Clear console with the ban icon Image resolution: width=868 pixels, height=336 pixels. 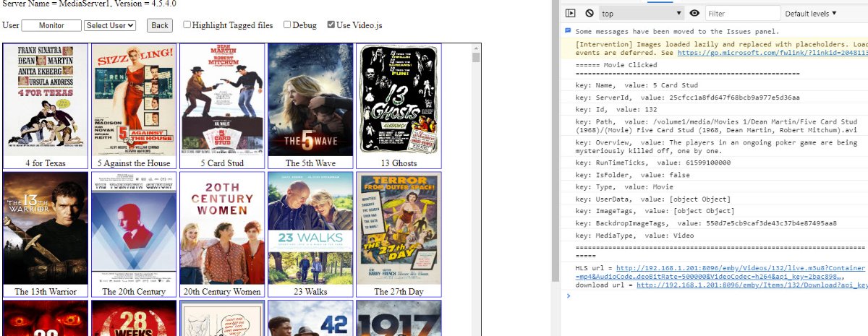590,13
